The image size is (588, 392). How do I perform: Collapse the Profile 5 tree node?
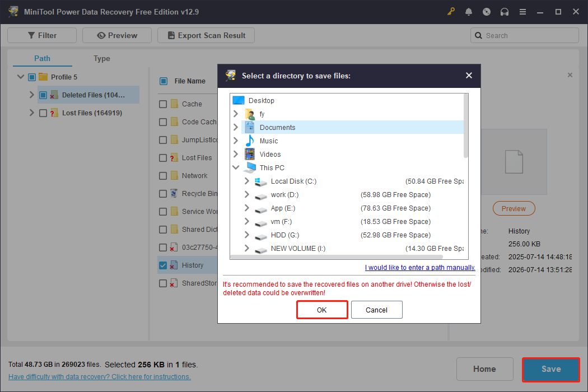[21, 77]
